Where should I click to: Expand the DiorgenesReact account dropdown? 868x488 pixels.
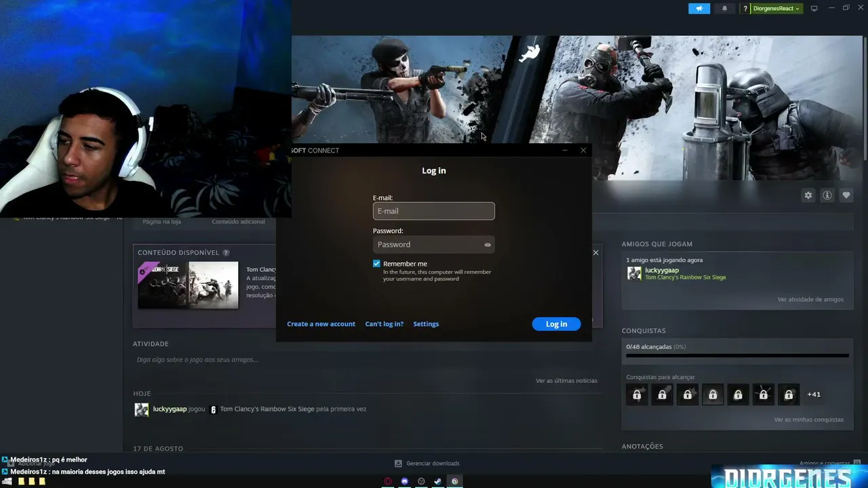pos(776,9)
